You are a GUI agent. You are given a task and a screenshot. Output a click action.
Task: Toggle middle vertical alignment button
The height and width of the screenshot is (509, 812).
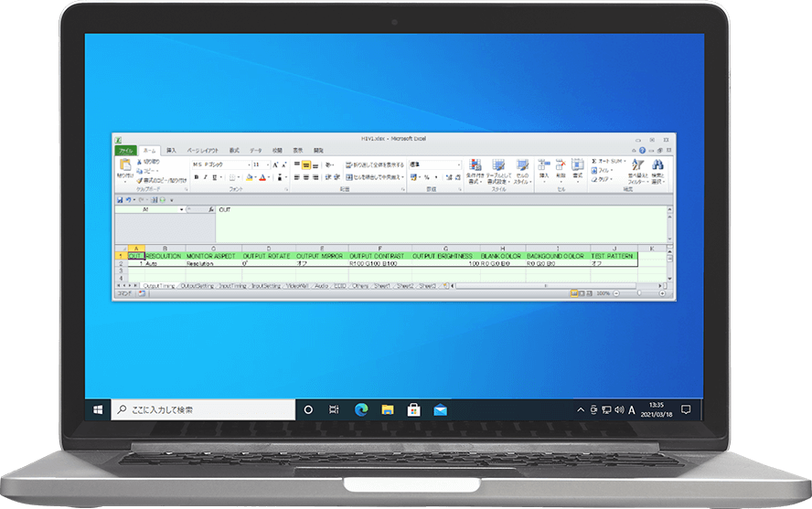pos(306,165)
